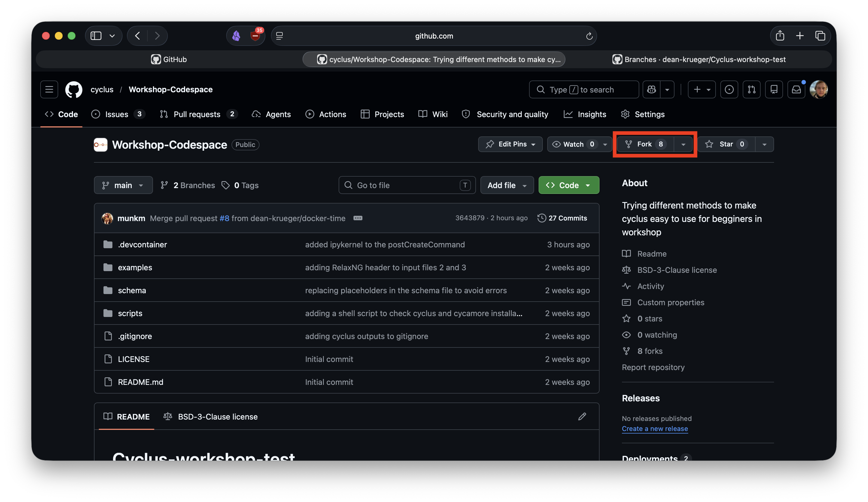This screenshot has width=868, height=502.
Task: Open pull requests icon in top header
Action: pos(752,89)
